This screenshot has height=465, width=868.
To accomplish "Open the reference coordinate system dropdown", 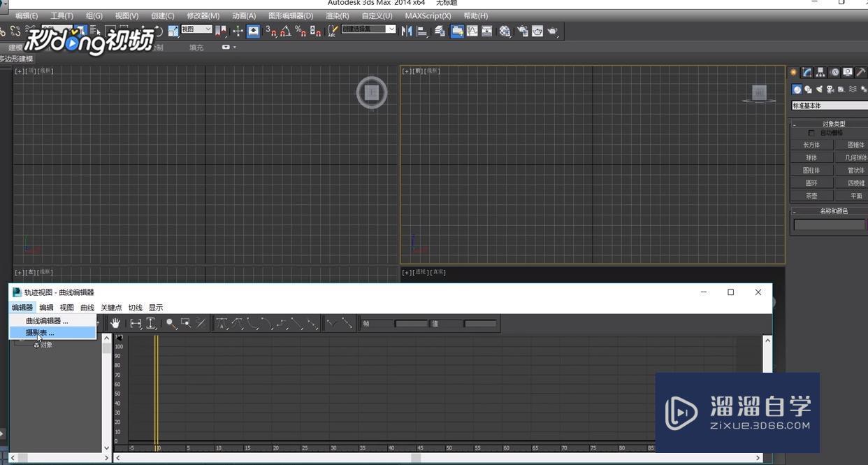I will [x=196, y=29].
